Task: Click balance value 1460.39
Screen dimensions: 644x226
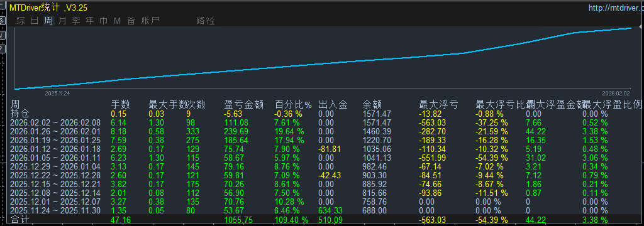Action: coord(377,131)
